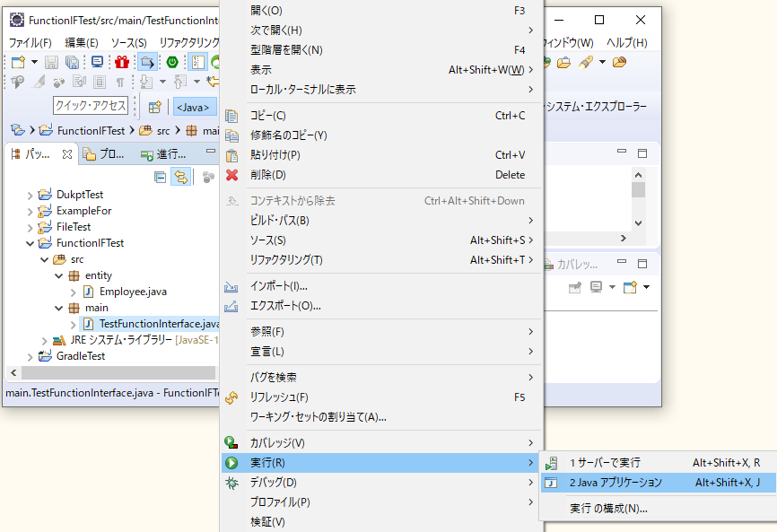Screen dimensions: 777x532
Task: Choose 実行 の構成(N)... in submenu
Action: click(658, 509)
